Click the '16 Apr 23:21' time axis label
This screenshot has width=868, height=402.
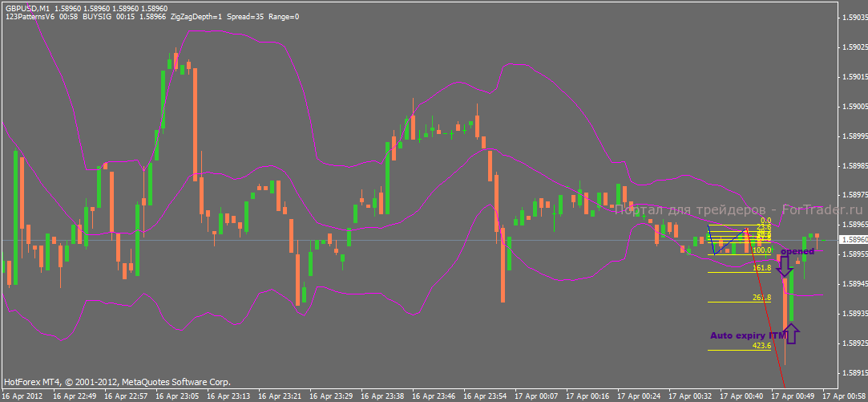click(280, 397)
